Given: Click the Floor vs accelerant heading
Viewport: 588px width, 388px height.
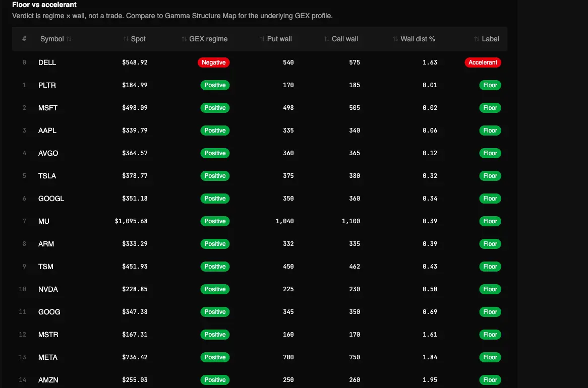Looking at the screenshot, I should click(44, 5).
